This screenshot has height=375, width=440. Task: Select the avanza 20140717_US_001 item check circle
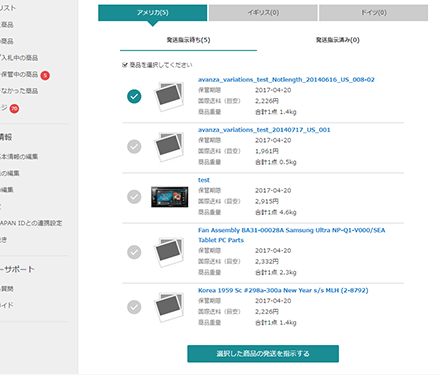(x=134, y=147)
